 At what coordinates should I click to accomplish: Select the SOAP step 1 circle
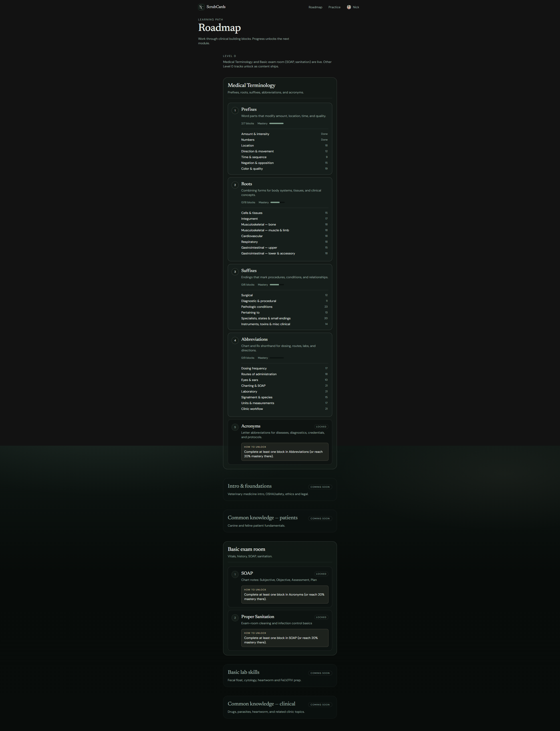pos(235,574)
